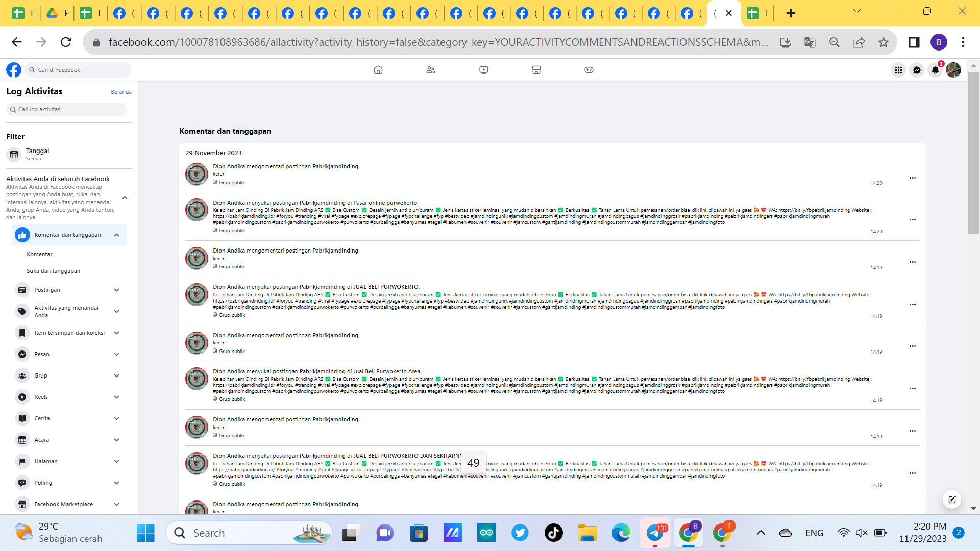This screenshot has width=980, height=551.
Task: Open the Watch video icon
Action: tap(484, 70)
